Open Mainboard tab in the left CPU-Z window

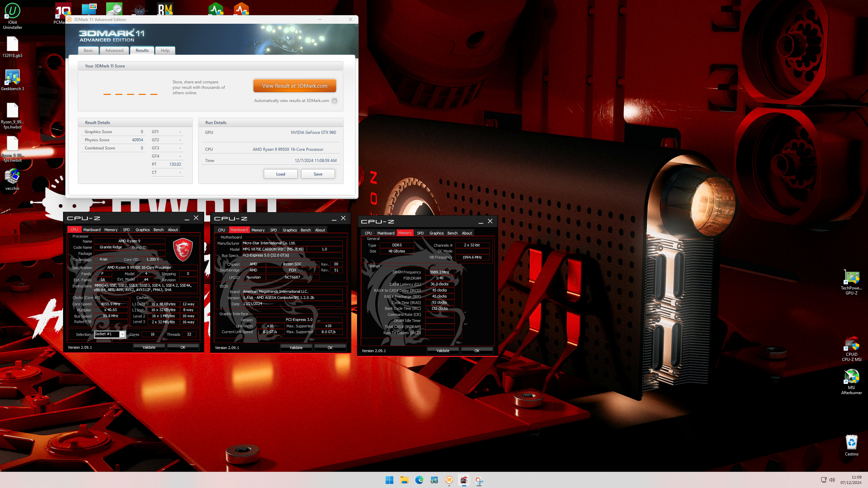92,230
